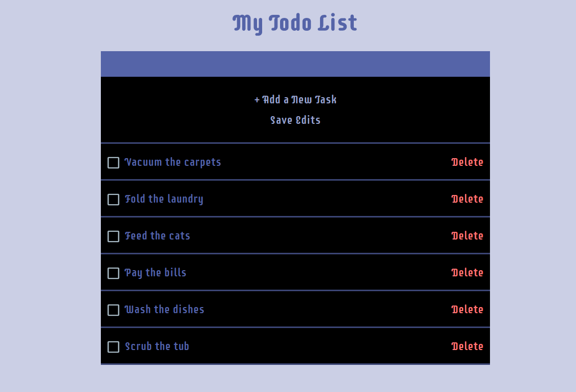Remove the Wash the dishes task
Image resolution: width=576 pixels, height=392 pixels.
467,310
